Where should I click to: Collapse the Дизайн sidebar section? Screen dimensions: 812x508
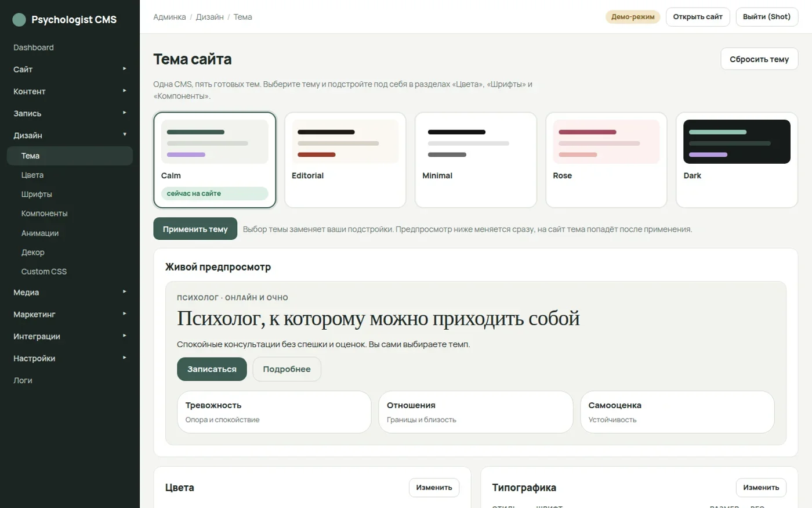tap(70, 136)
